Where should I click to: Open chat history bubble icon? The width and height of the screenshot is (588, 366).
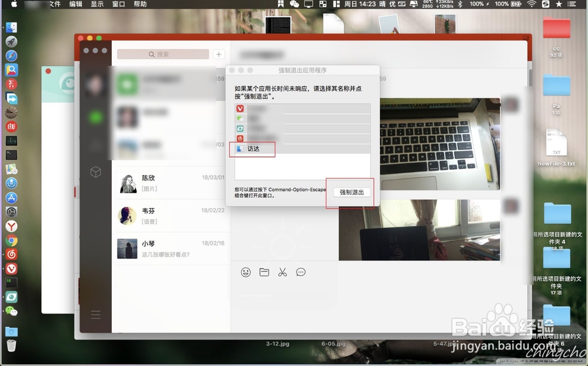click(x=300, y=273)
